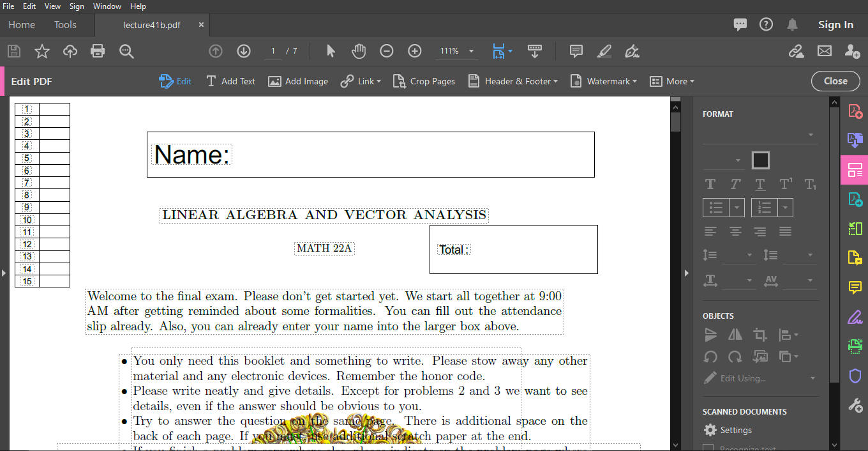
Task: Toggle subscript text formatting
Action: click(x=810, y=184)
